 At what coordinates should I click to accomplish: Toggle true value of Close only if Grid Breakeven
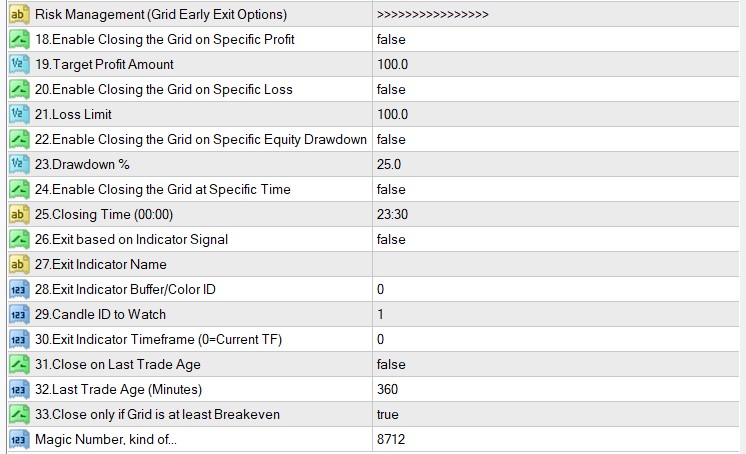click(x=388, y=415)
